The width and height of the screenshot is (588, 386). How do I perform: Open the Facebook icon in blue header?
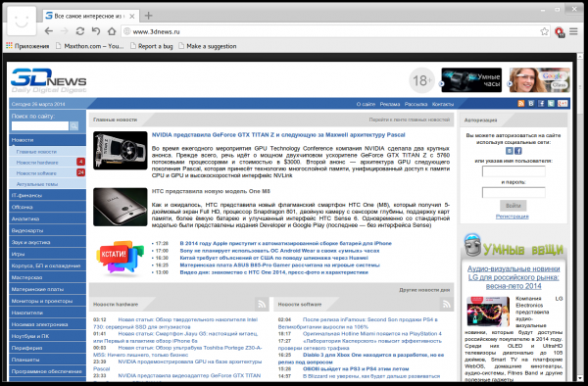click(541, 104)
